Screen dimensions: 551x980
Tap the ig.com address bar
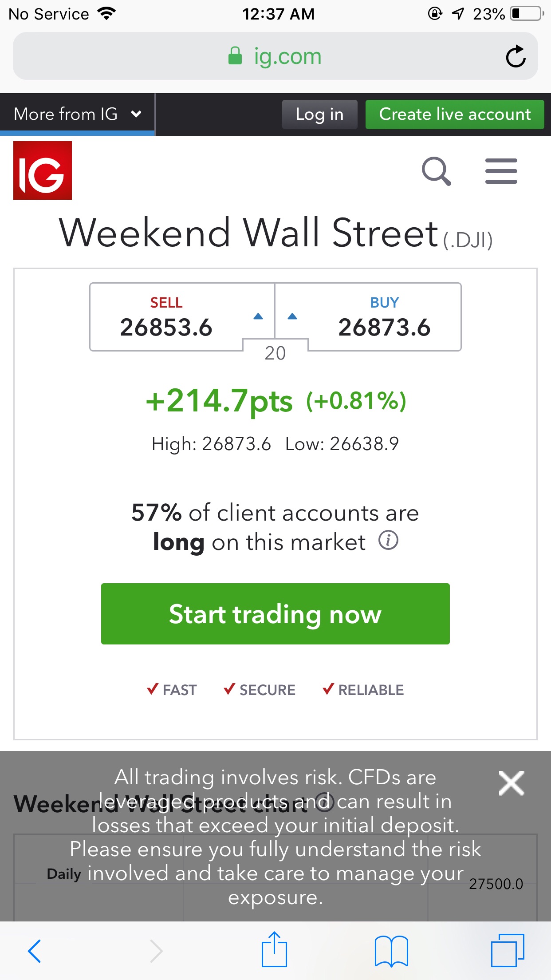275,56
